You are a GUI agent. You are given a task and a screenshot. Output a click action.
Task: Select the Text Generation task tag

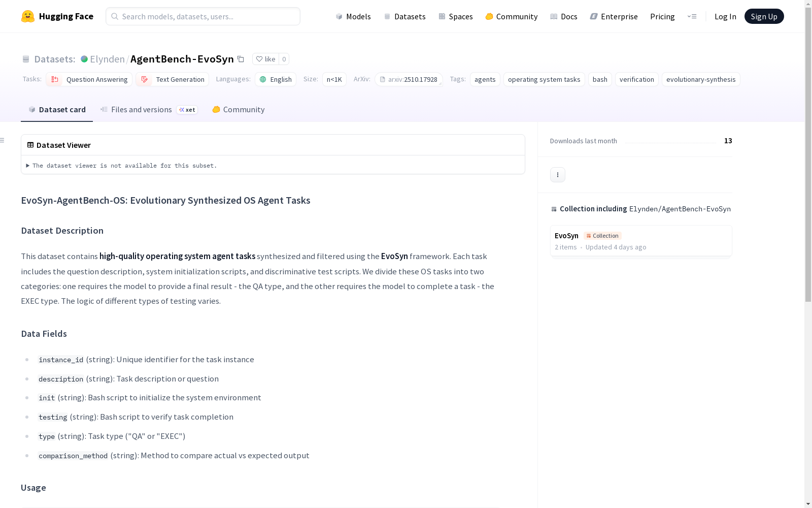pos(173,79)
